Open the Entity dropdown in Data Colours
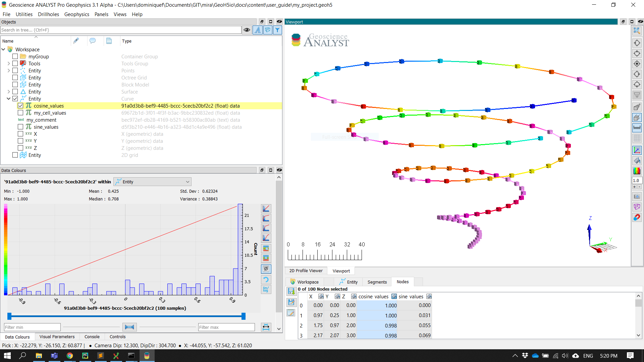 click(x=153, y=182)
